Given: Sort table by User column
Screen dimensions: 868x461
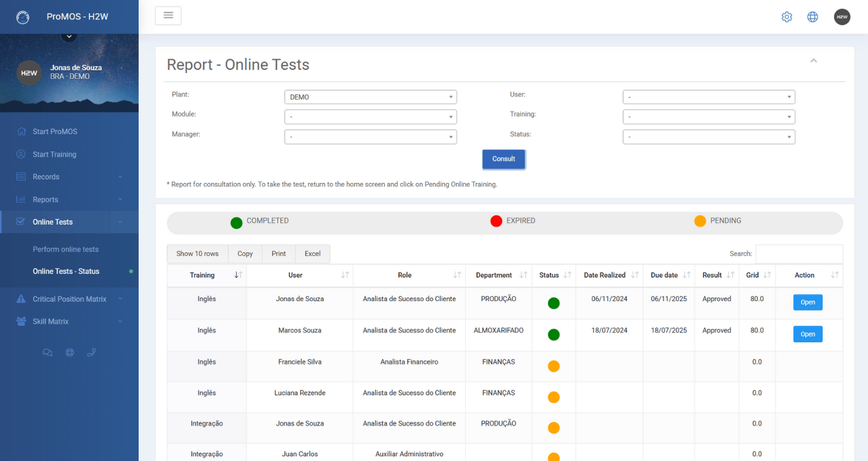Looking at the screenshot, I should [x=300, y=275].
